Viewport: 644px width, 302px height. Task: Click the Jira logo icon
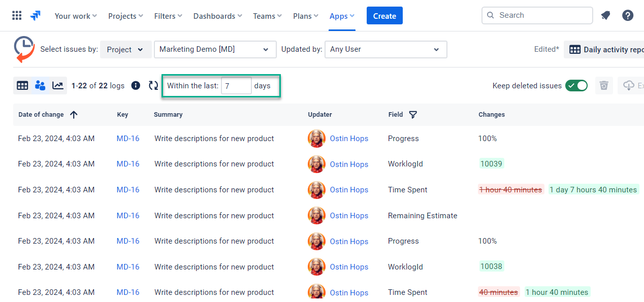(x=36, y=16)
